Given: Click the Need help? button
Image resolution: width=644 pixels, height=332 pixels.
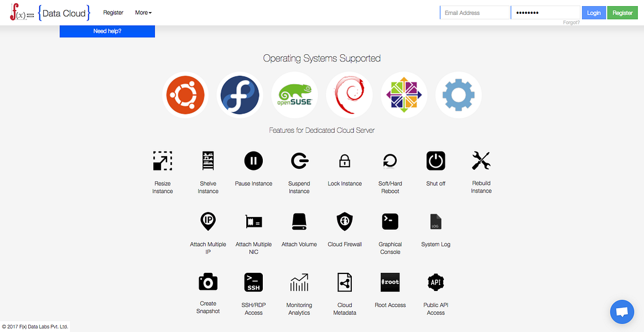Looking at the screenshot, I should pos(107,31).
